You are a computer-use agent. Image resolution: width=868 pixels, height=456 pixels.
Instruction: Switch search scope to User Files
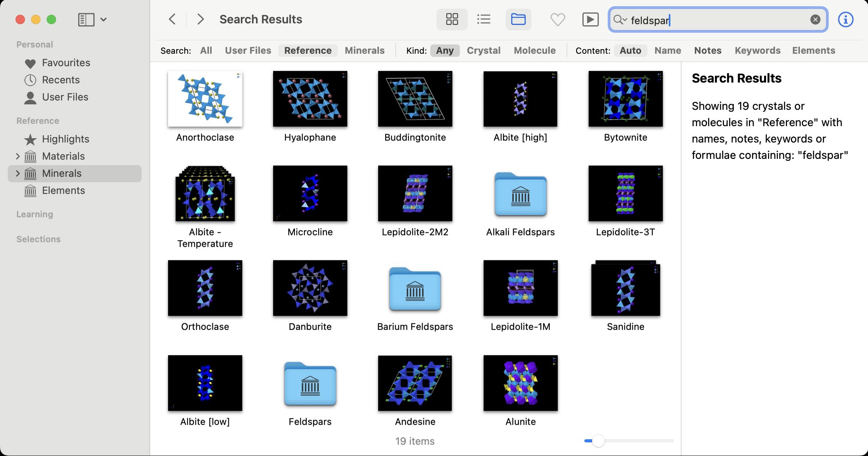pyautogui.click(x=247, y=50)
